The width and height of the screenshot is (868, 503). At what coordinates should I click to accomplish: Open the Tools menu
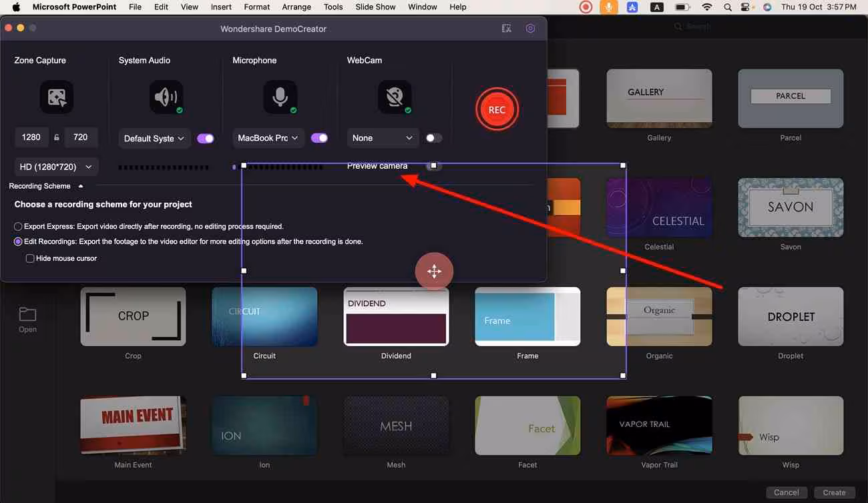(333, 7)
